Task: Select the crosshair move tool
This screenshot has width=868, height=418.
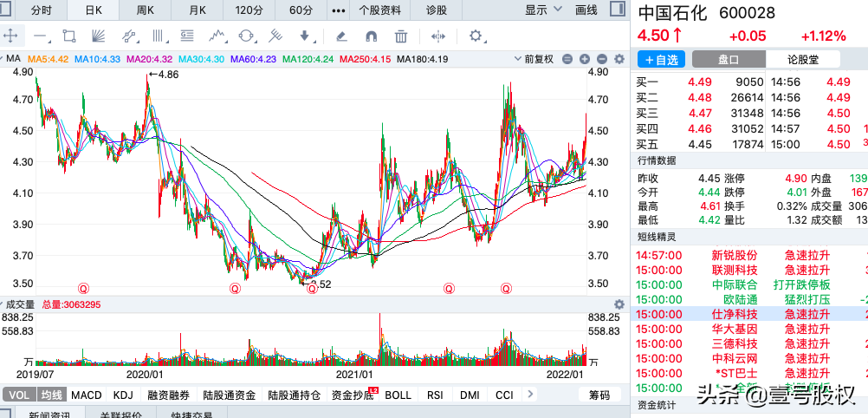Action: pyautogui.click(x=11, y=36)
